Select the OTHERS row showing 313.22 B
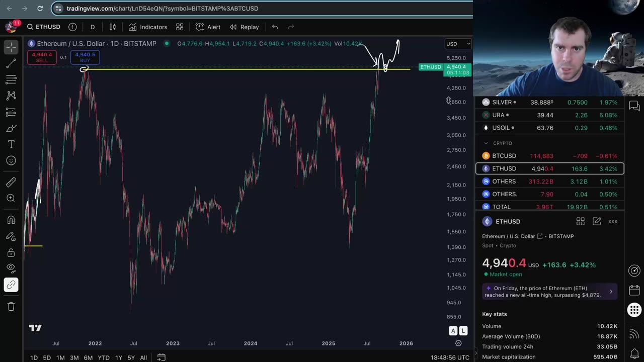This screenshot has width=644, height=362. (x=550, y=181)
